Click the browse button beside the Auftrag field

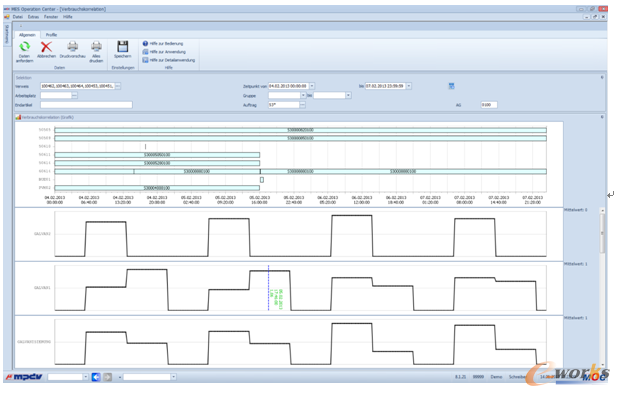[x=302, y=105]
